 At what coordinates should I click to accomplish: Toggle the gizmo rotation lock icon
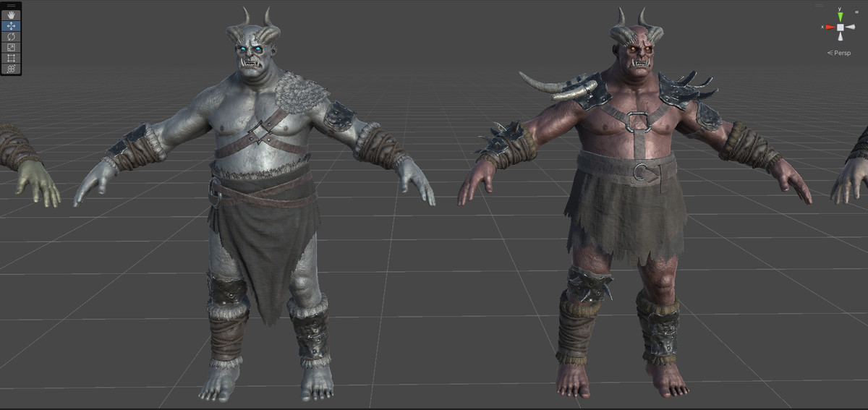tap(857, 12)
